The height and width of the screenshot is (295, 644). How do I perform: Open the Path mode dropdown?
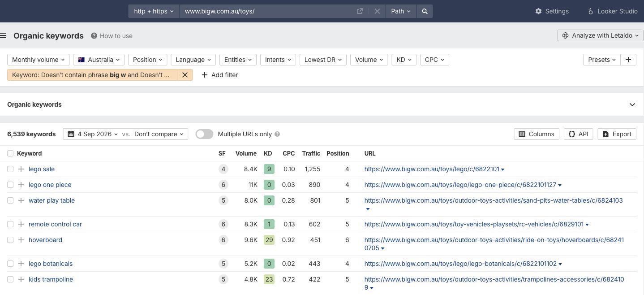[401, 11]
